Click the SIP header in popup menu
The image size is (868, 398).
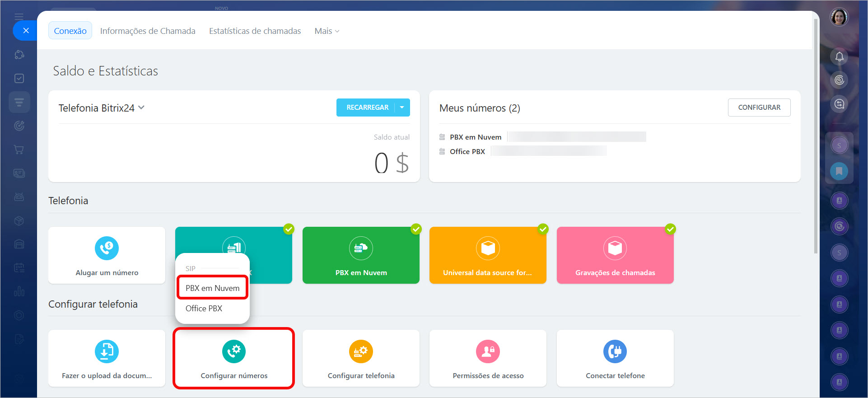tap(191, 268)
